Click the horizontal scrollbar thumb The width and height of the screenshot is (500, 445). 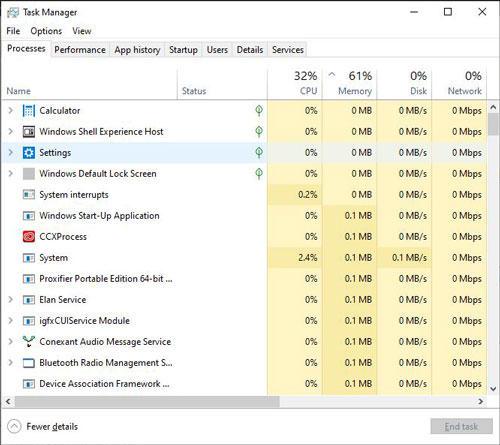(147, 402)
